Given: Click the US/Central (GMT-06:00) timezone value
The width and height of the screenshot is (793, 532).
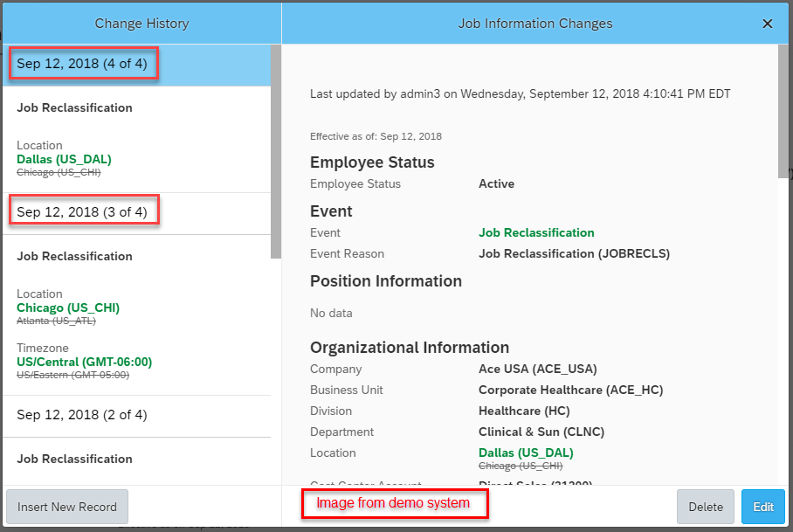Looking at the screenshot, I should (x=85, y=362).
